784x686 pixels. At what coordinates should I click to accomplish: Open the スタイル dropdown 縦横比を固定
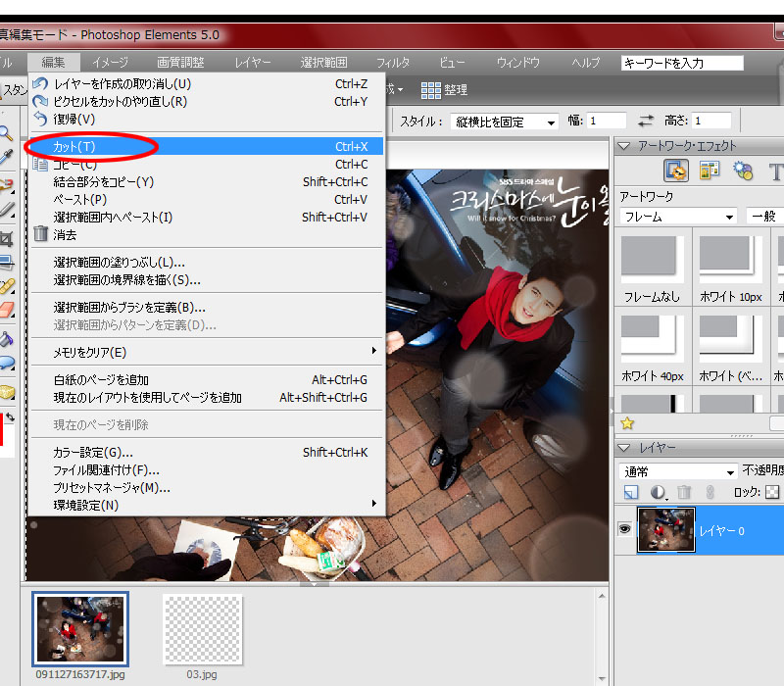point(504,122)
